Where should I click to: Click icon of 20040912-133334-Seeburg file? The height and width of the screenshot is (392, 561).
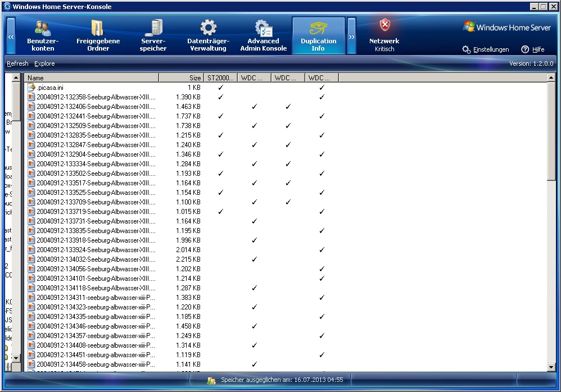[31, 163]
